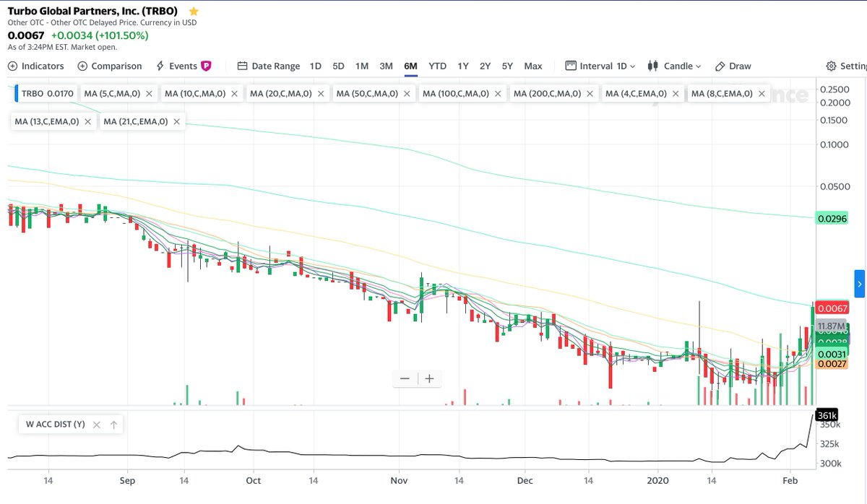Screen dimensions: 867x504
Task: Remove the MA (4,C,EMA,0) indicator
Action: (x=674, y=94)
